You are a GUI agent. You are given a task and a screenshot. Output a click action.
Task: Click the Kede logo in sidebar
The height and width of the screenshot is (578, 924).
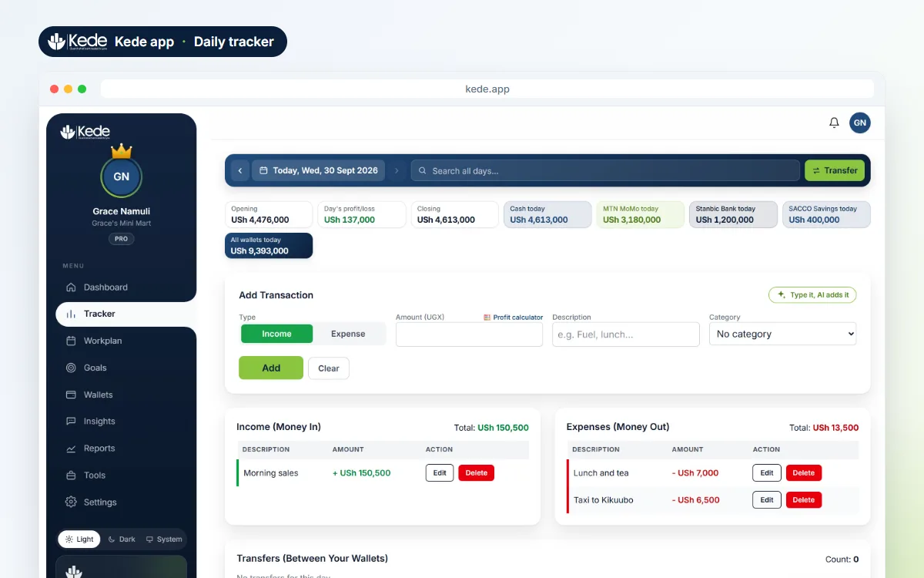tap(85, 132)
